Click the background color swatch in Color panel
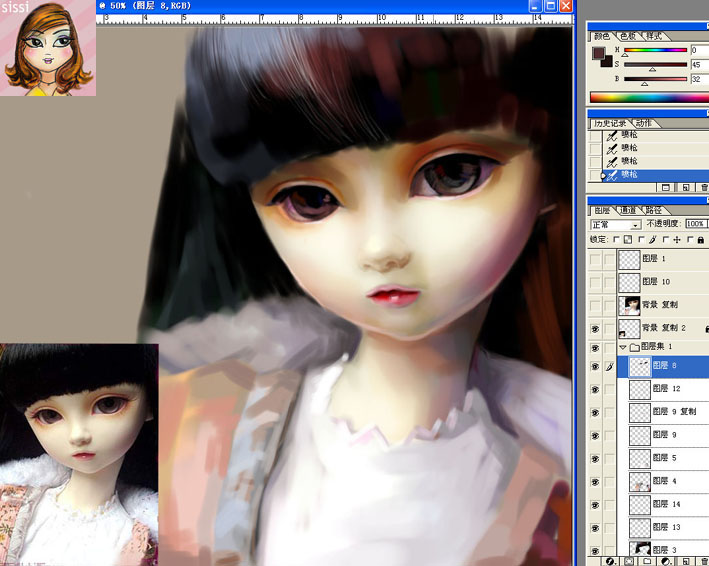Image resolution: width=709 pixels, height=566 pixels. coord(604,60)
